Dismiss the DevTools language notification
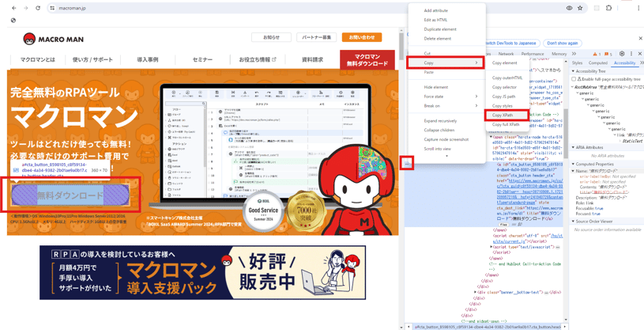The width and height of the screenshot is (644, 330). [x=640, y=38]
